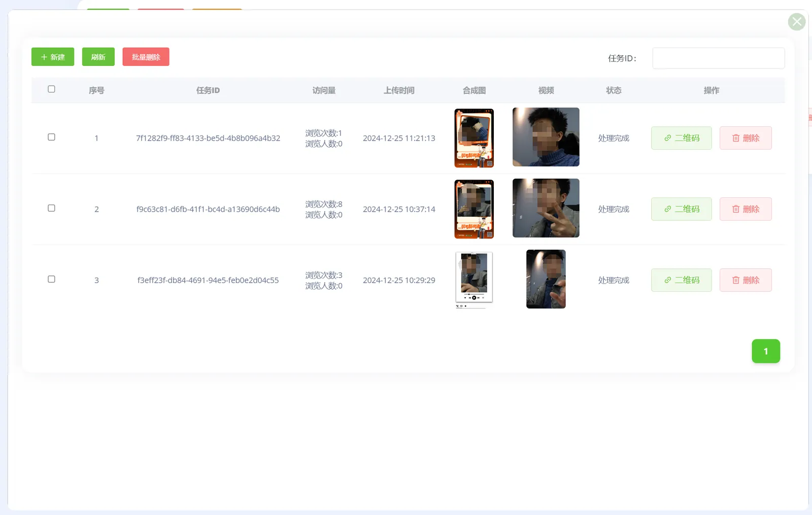Click 处理完成 status in row 2
The height and width of the screenshot is (515, 812).
(614, 209)
